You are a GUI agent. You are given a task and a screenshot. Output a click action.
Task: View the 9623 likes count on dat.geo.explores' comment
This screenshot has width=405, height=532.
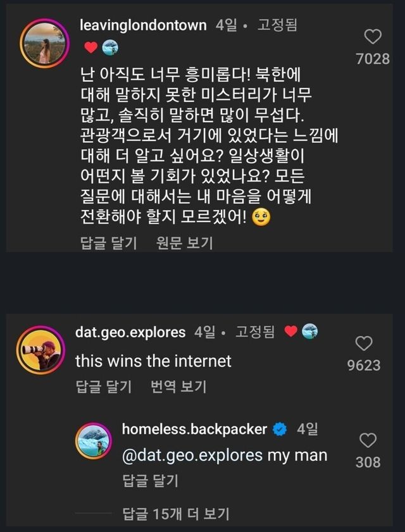click(364, 366)
